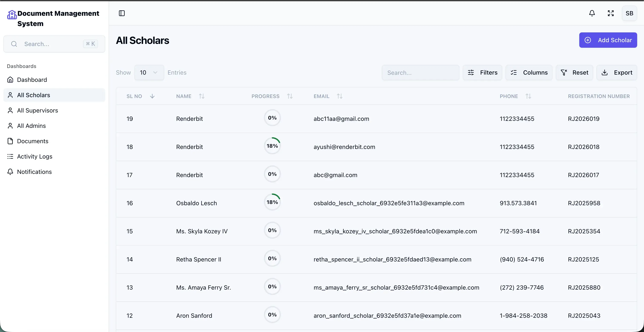Toggle the sidebar collapse icon
The image size is (644, 332).
coord(122,13)
